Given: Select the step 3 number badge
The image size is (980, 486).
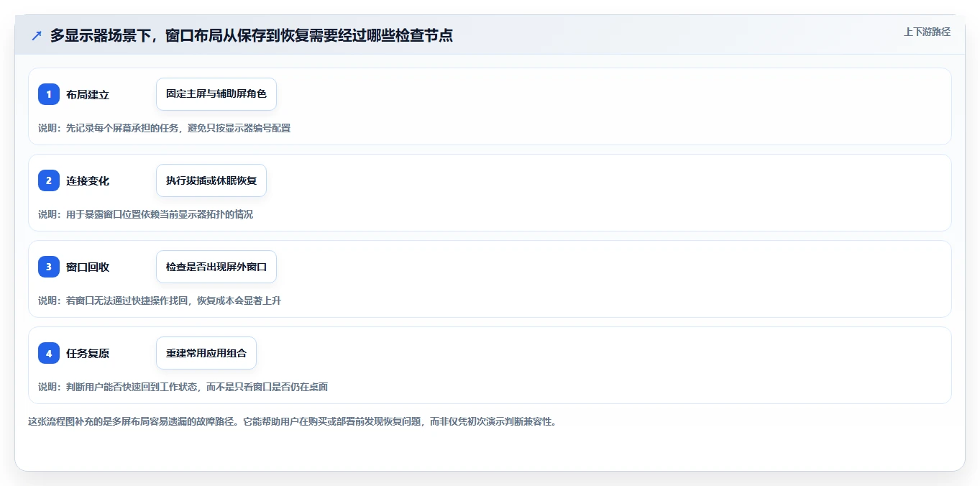Looking at the screenshot, I should click(49, 267).
